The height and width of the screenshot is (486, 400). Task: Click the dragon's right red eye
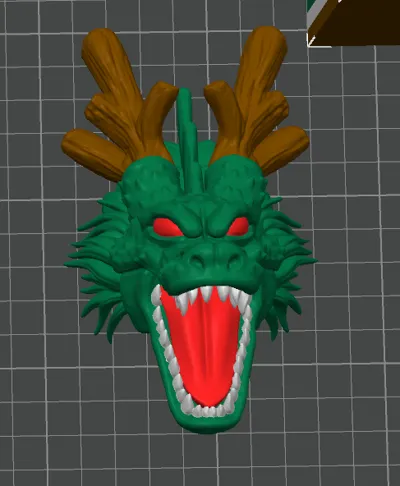click(x=239, y=226)
